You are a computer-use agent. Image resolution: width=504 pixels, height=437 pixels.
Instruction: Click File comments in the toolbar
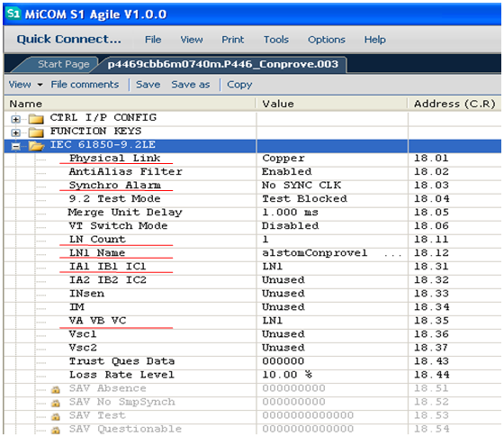85,85
